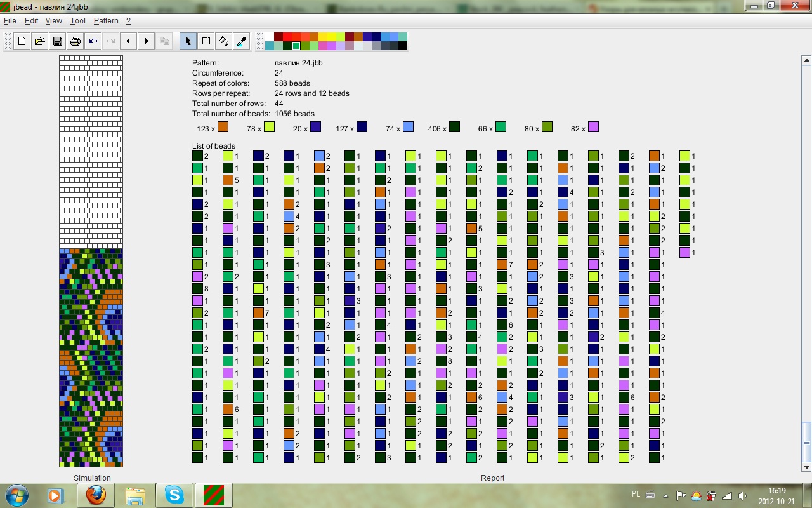
Task: Rotate pattern left with the arrow icon
Action: coord(129,41)
